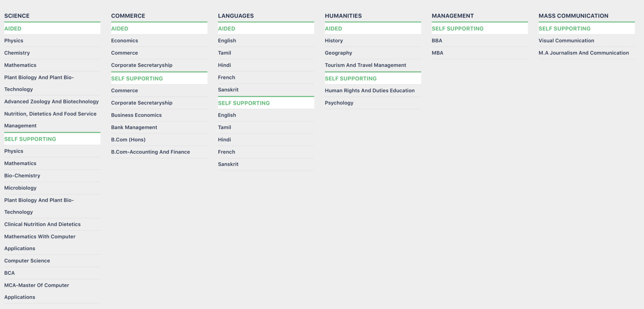Select AIDED heading under Languages
The width and height of the screenshot is (644, 309).
[226, 29]
